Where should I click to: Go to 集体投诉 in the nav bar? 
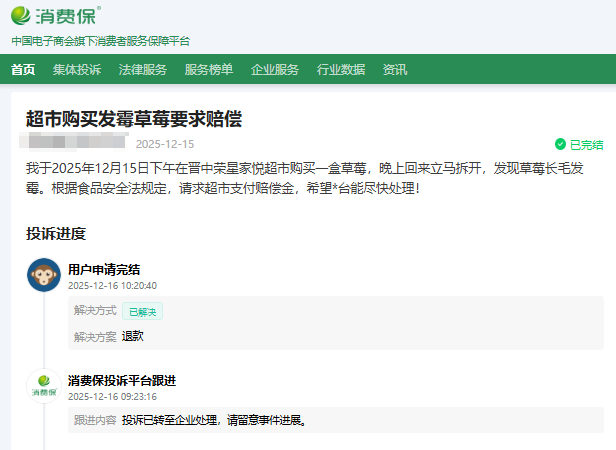(77, 69)
